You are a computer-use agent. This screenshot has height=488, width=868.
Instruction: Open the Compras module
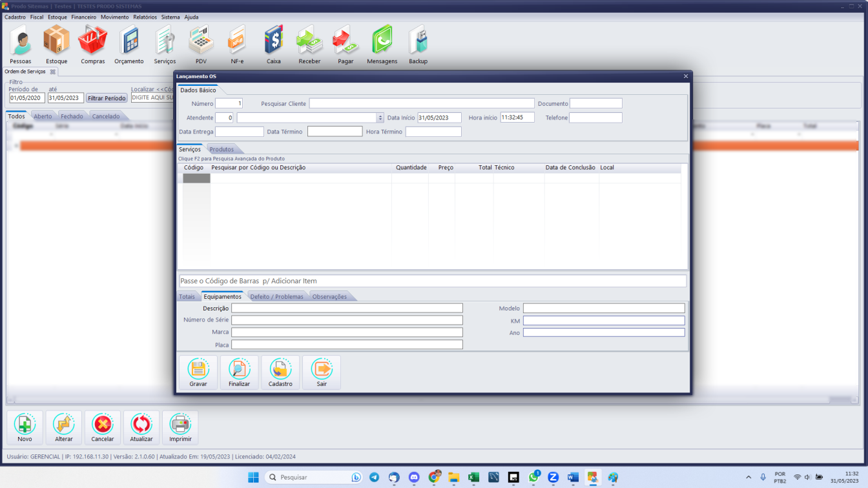pos(92,43)
